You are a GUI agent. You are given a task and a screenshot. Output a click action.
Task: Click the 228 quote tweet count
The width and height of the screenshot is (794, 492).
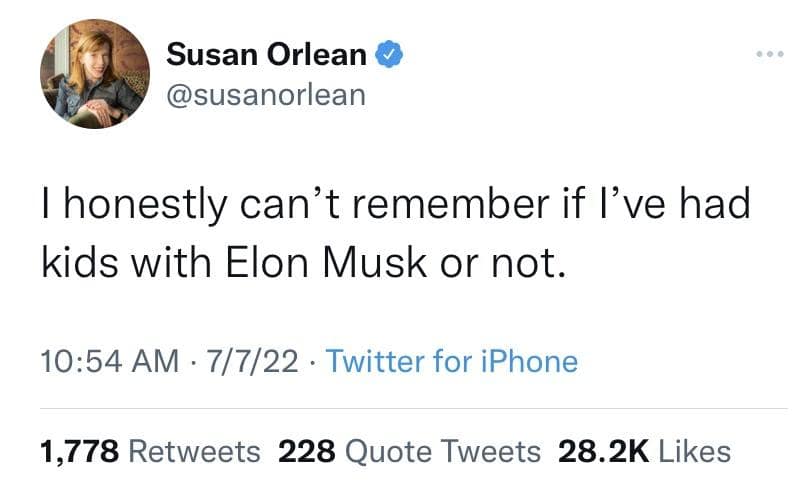point(306,451)
